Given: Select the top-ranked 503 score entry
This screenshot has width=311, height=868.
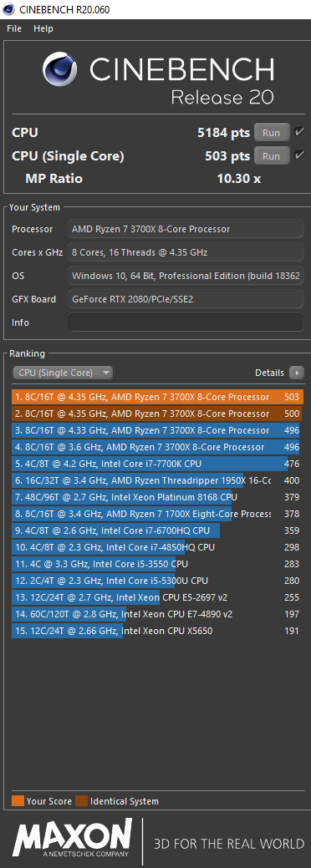Looking at the screenshot, I should [157, 397].
